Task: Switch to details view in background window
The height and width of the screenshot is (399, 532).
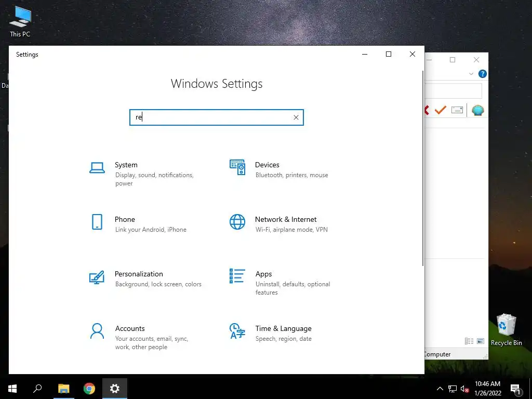Action: pos(469,341)
